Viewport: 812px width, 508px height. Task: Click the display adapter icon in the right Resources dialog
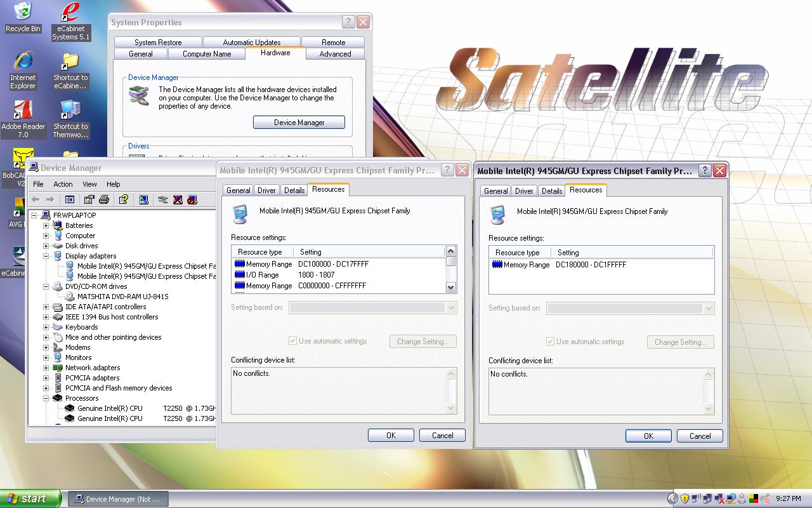click(498, 215)
